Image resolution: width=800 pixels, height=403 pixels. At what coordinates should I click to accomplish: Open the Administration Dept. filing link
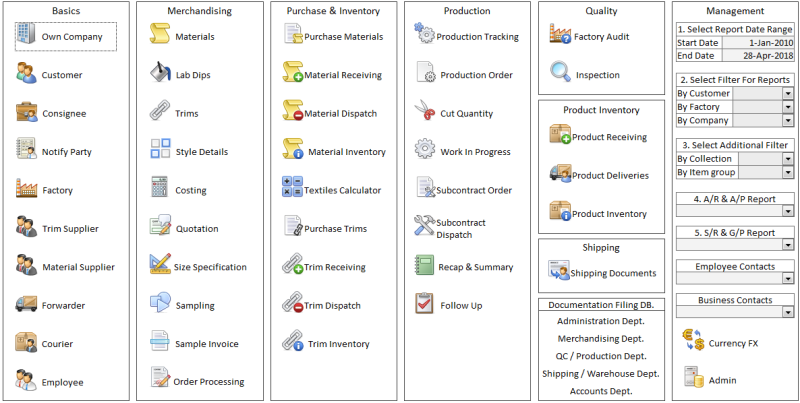click(600, 321)
